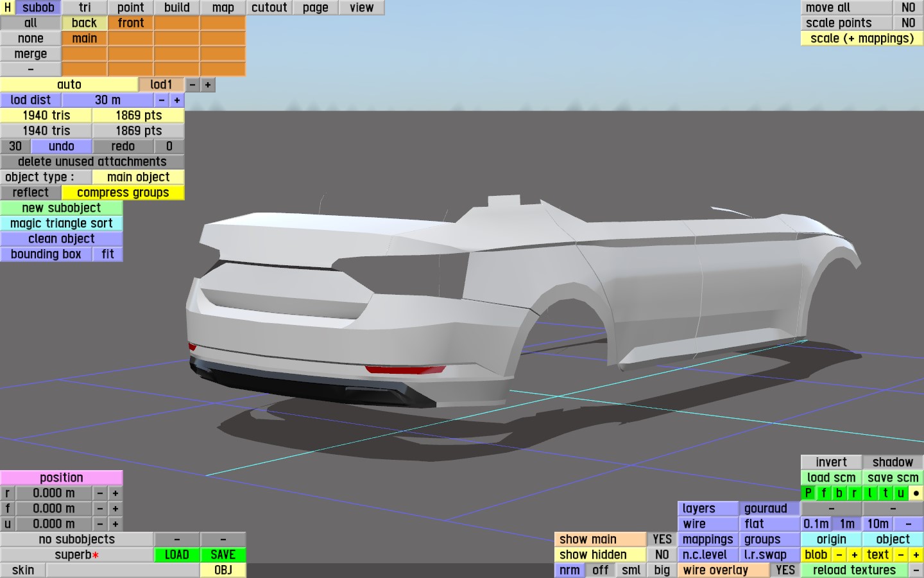Image resolution: width=924 pixels, height=578 pixels.
Task: Toggle the scale points NO setting
Action: click(x=909, y=23)
